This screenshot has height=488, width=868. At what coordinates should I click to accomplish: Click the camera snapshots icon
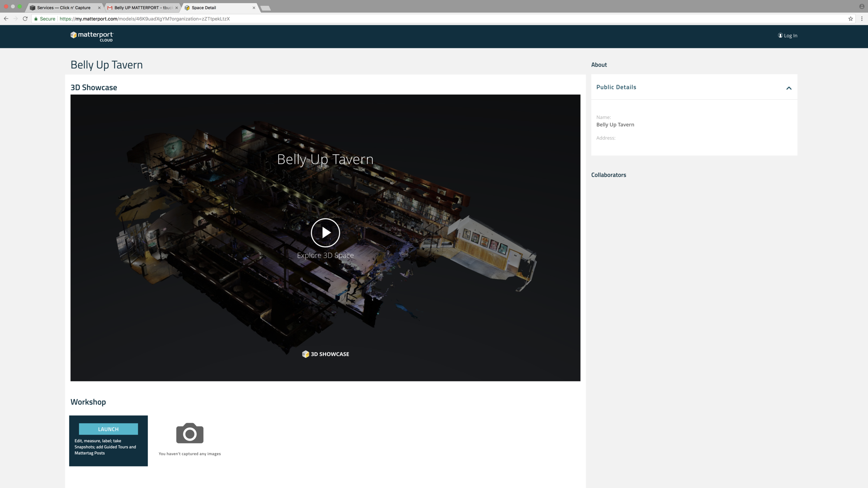coord(190,433)
